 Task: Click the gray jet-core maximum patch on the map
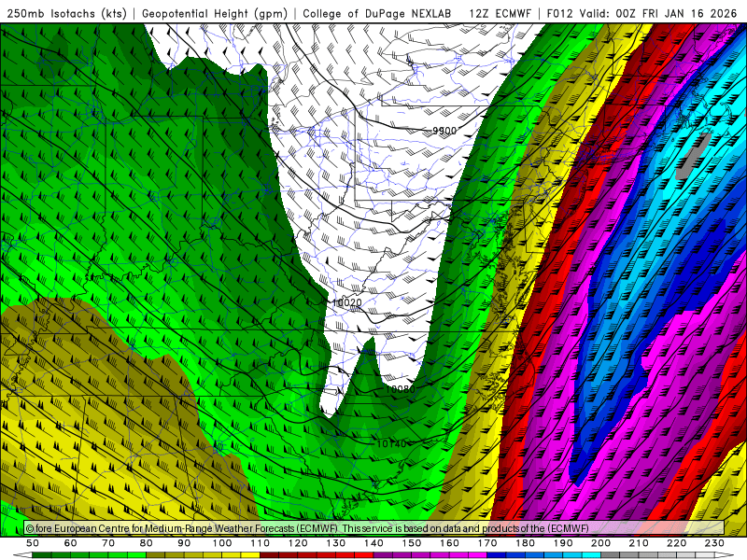[693, 156]
